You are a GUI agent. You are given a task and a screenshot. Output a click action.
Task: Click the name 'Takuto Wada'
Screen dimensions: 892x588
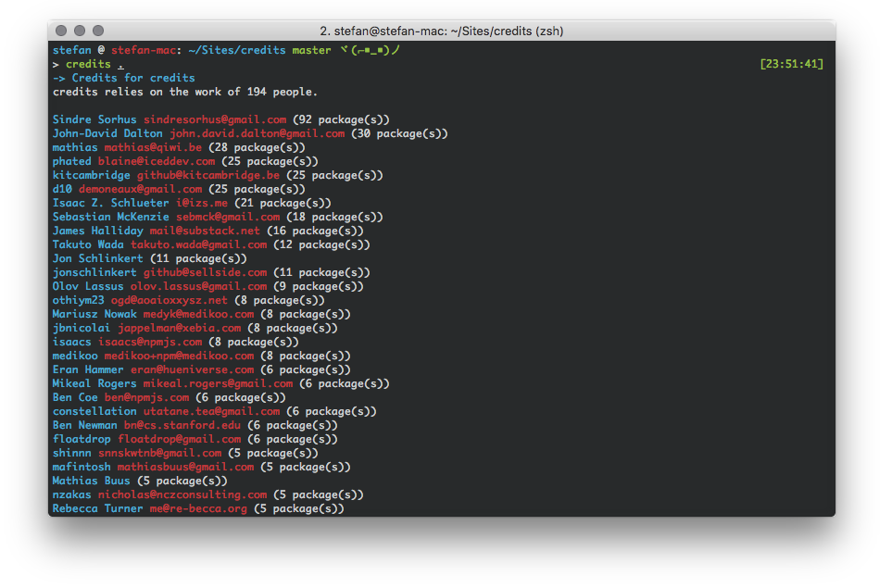88,244
